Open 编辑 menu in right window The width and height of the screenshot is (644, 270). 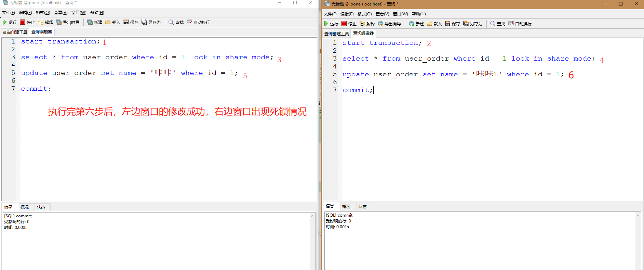tap(347, 14)
